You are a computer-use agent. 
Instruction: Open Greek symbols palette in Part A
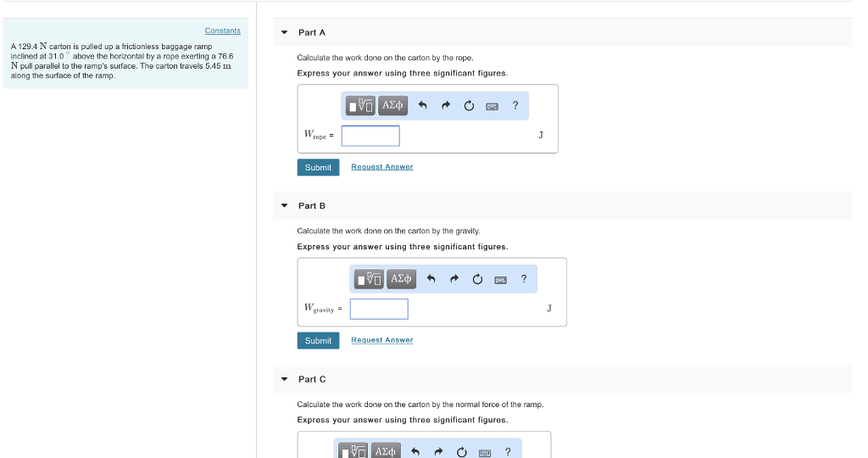pyautogui.click(x=393, y=105)
